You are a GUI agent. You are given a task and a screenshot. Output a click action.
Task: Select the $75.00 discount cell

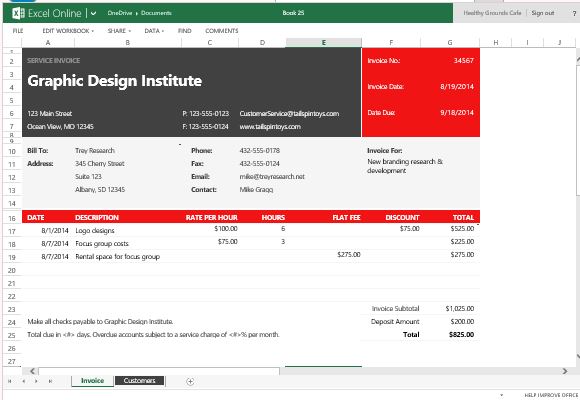pyautogui.click(x=409, y=229)
